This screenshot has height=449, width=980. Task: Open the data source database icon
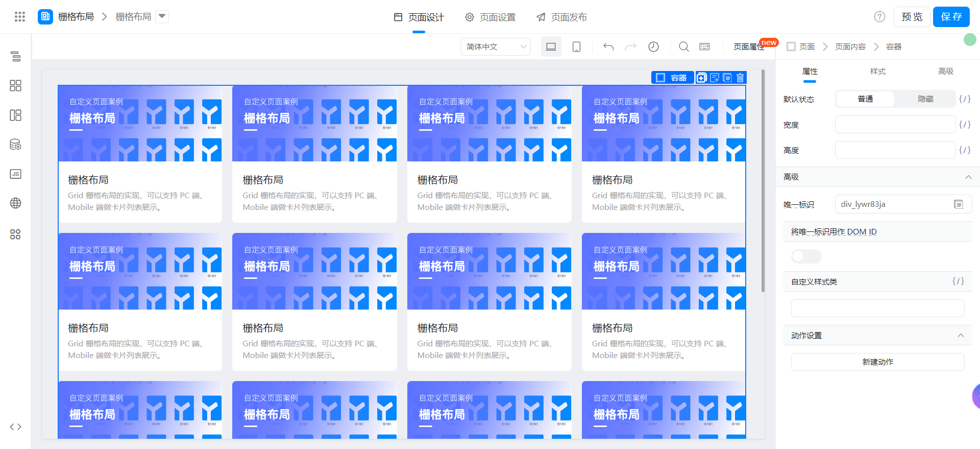pyautogui.click(x=16, y=145)
